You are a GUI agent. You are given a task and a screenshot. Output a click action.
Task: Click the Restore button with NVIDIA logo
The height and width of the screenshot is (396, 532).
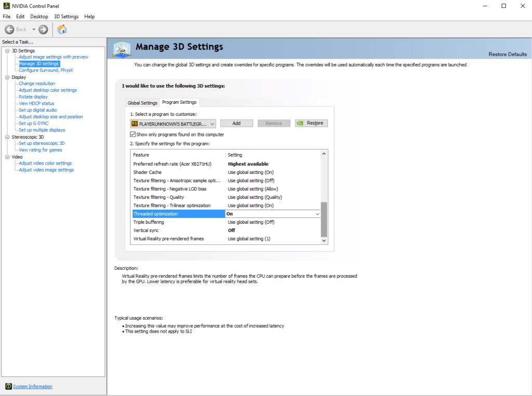pos(311,124)
